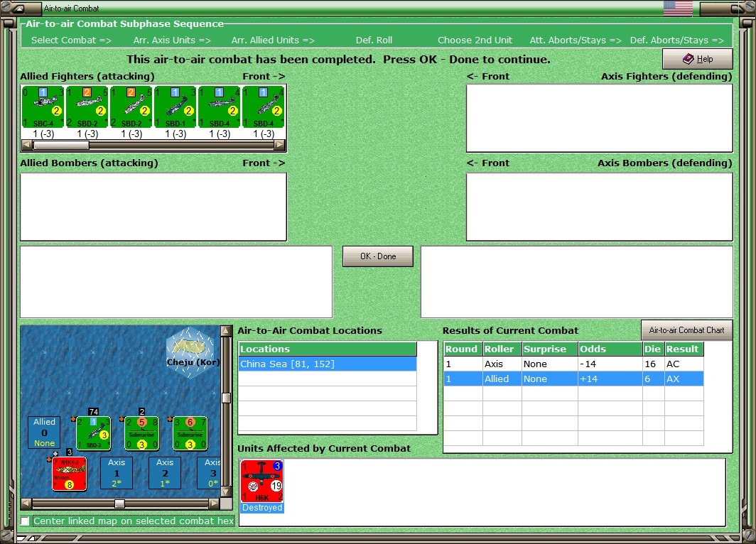Click the Allied 0 sea box
This screenshot has height=544, width=756.
pos(44,433)
